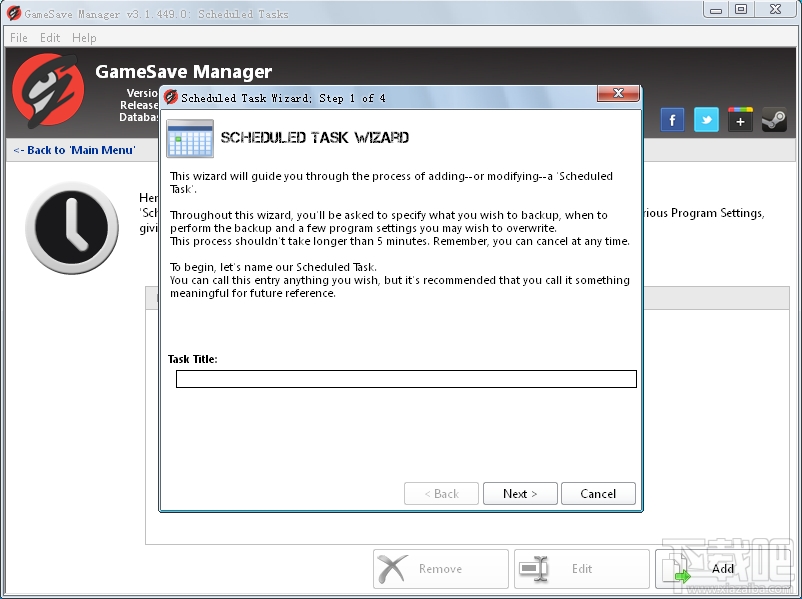Open the File menu
Screen dimensions: 802x599
click(17, 37)
